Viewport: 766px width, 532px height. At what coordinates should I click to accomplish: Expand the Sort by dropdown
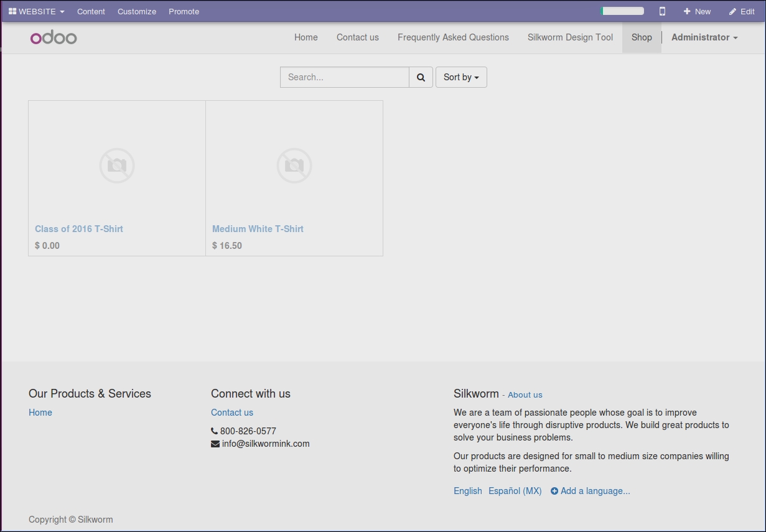tap(461, 77)
